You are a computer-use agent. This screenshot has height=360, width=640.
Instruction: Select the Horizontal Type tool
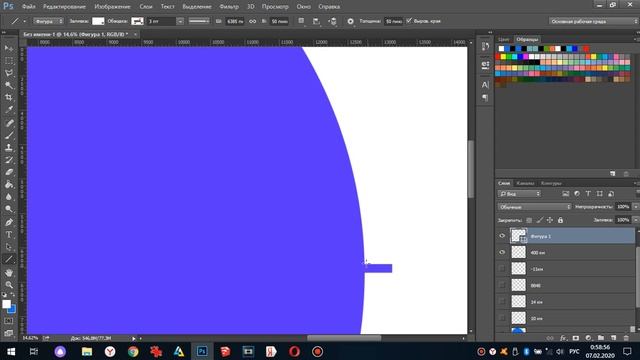tap(9, 235)
